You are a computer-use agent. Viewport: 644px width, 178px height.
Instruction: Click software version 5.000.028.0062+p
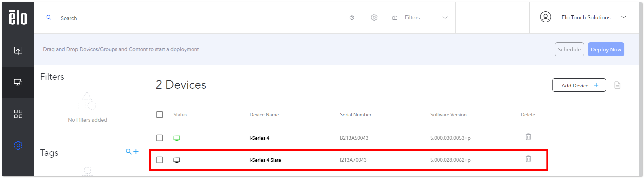[x=450, y=160]
